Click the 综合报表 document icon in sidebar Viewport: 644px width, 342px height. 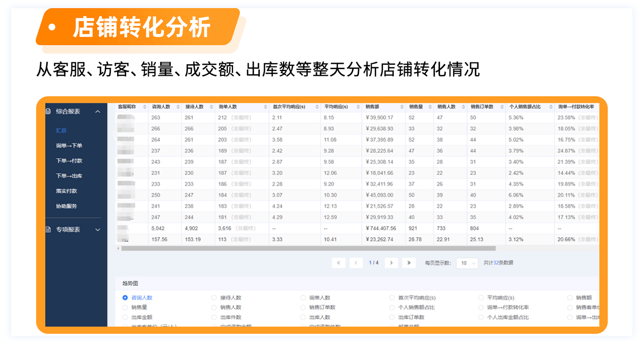(x=49, y=111)
